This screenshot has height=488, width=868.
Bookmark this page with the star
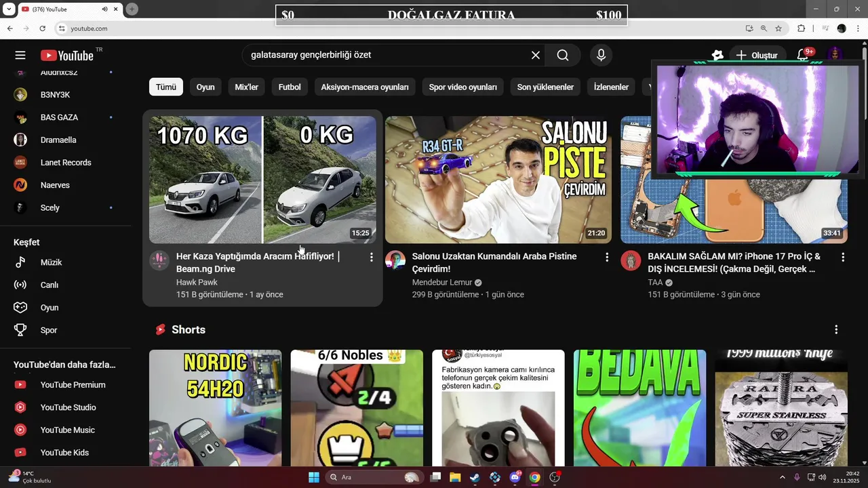pyautogui.click(x=778, y=28)
